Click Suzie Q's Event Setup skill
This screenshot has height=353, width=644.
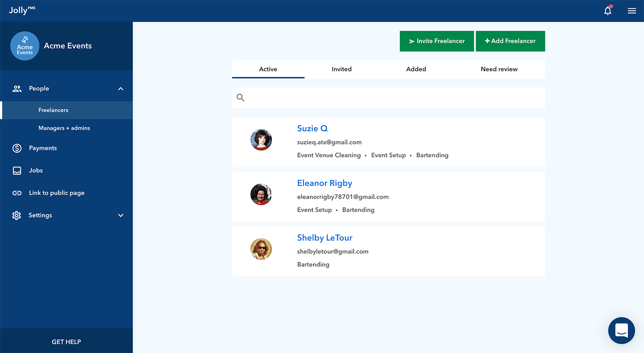pyautogui.click(x=388, y=155)
